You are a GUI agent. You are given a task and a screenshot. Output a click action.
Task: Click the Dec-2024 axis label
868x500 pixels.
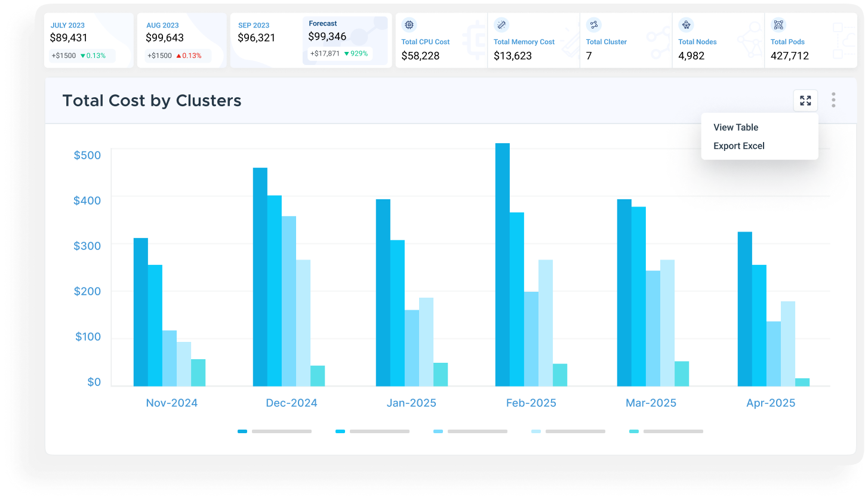click(291, 403)
